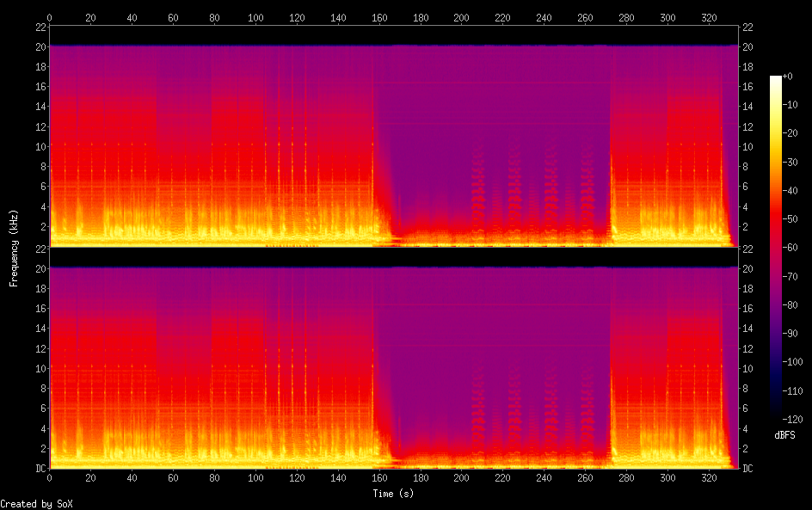Select the "+0" legend value
The width and height of the screenshot is (812, 510).
coord(787,76)
